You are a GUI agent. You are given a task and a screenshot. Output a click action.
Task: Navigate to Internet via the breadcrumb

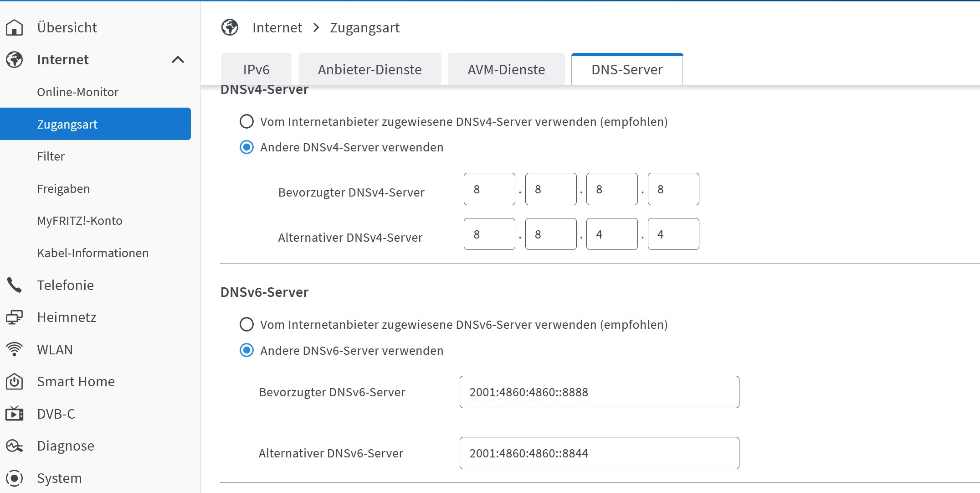tap(277, 27)
